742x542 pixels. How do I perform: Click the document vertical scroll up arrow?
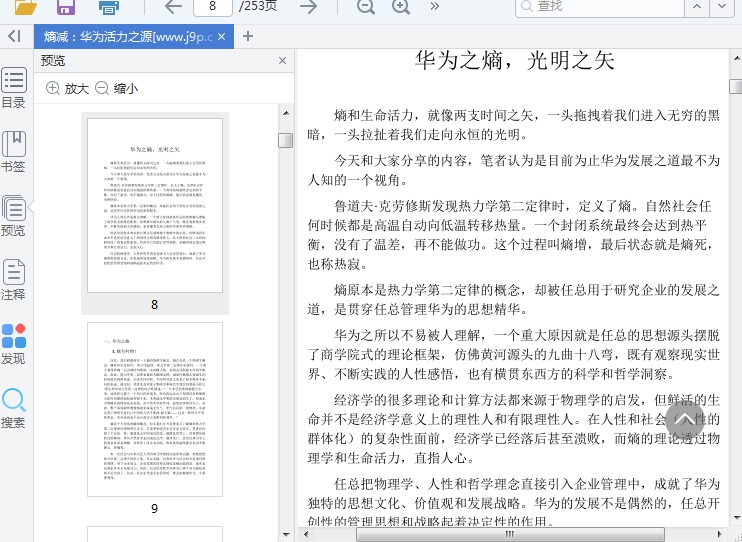[x=736, y=58]
